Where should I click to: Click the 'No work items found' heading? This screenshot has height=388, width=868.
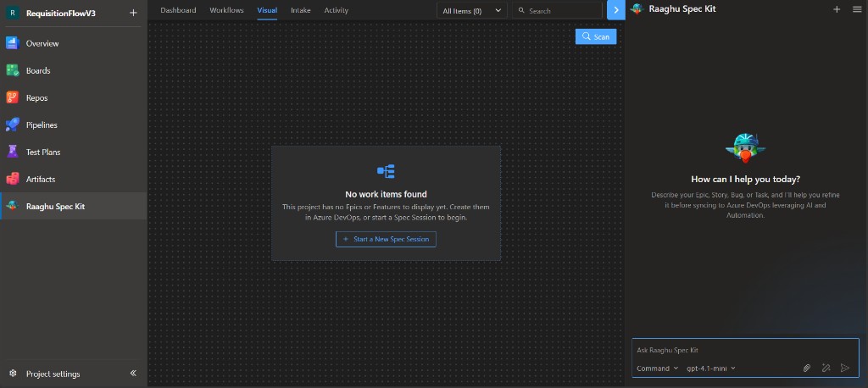[386, 194]
